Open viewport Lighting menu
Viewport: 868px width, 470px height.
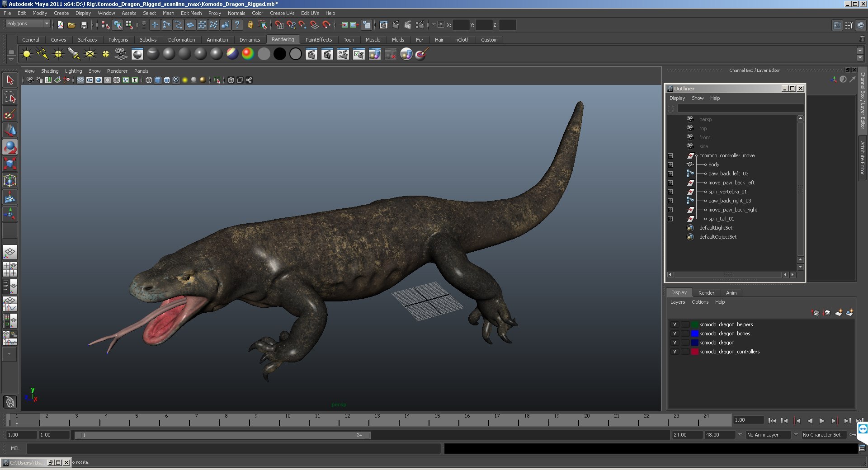pos(73,71)
